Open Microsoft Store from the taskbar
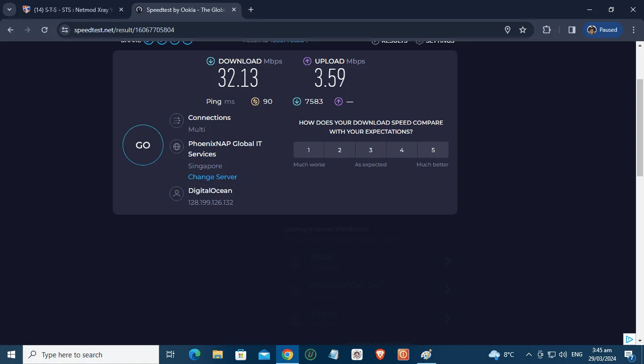 (x=241, y=355)
